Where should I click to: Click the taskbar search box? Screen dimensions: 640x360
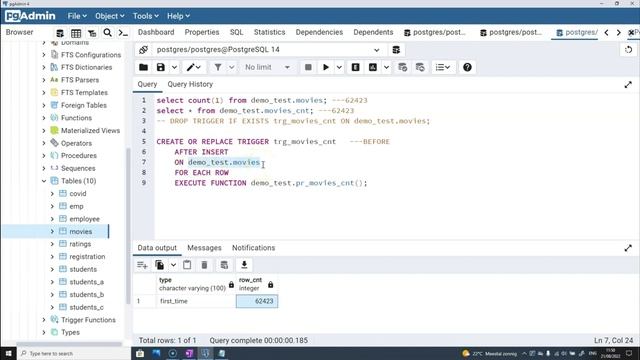tap(73, 353)
